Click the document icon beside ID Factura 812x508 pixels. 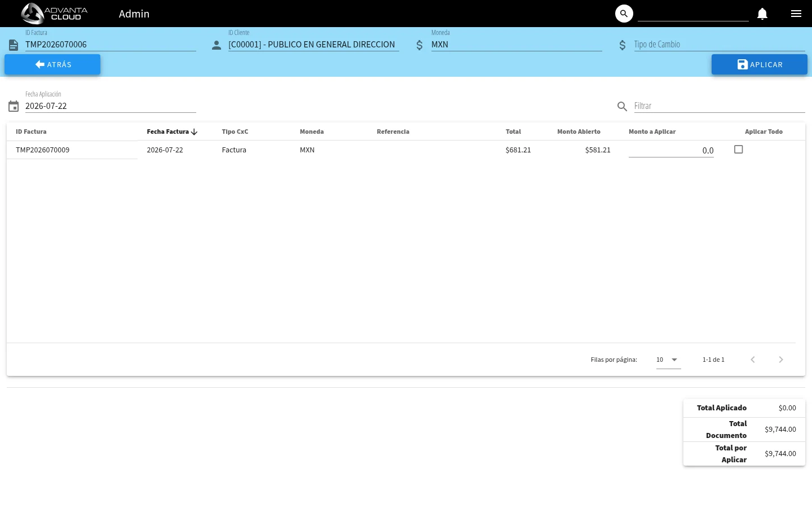coord(14,45)
